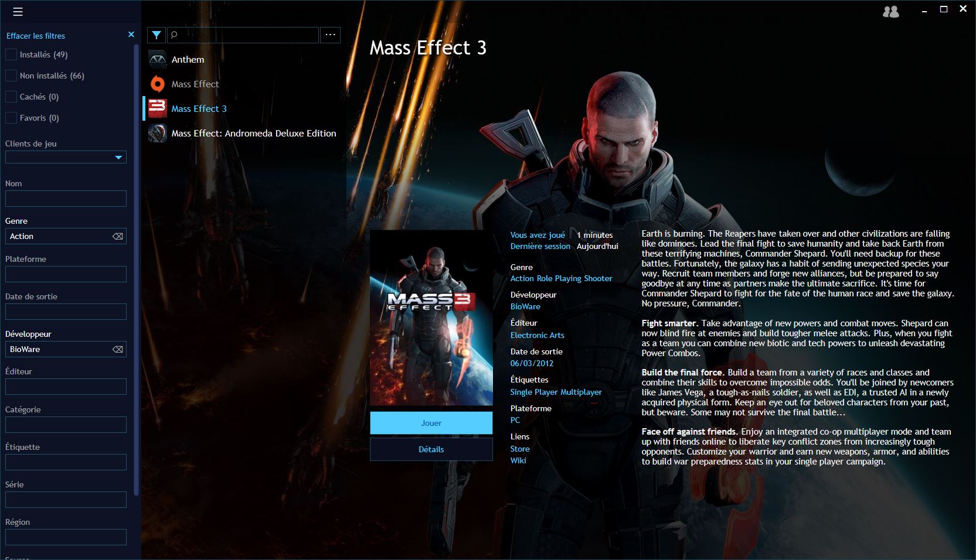Viewport: 976px width, 560px height.
Task: Open the Wiki link
Action: click(x=518, y=460)
